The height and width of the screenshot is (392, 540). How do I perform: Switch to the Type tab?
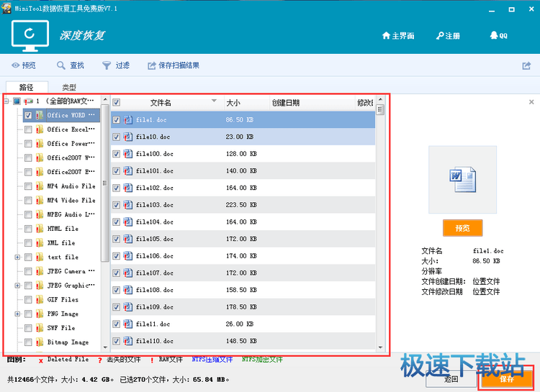point(69,87)
